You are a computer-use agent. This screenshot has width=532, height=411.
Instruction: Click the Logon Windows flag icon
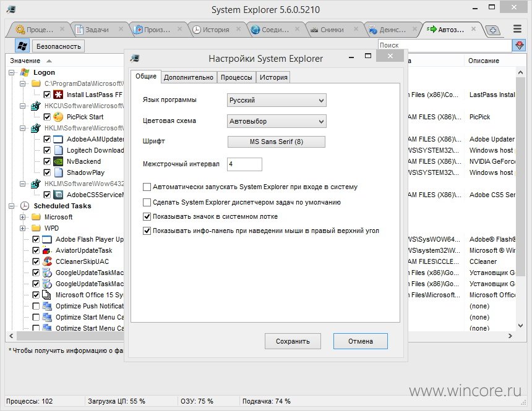(25, 72)
